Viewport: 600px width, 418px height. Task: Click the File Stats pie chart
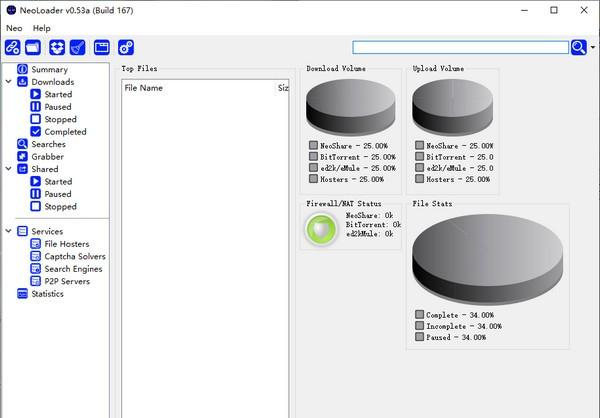(488, 259)
